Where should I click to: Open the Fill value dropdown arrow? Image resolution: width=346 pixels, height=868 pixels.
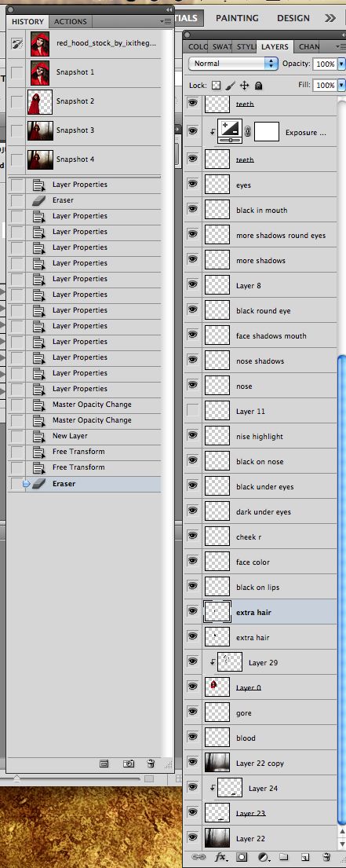click(341, 86)
